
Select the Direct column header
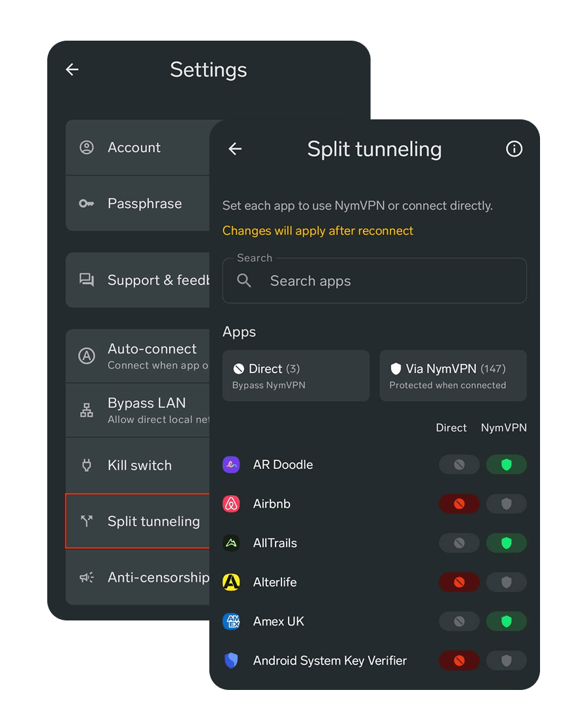451,428
